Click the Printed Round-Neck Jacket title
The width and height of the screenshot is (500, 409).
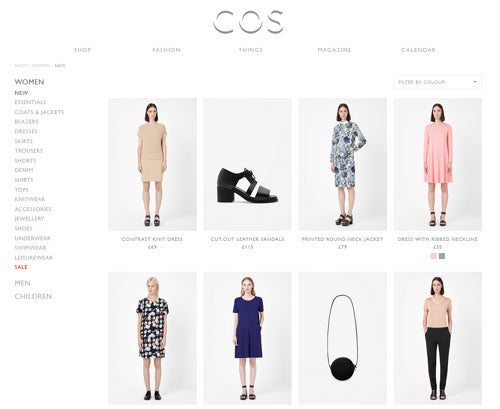point(342,239)
